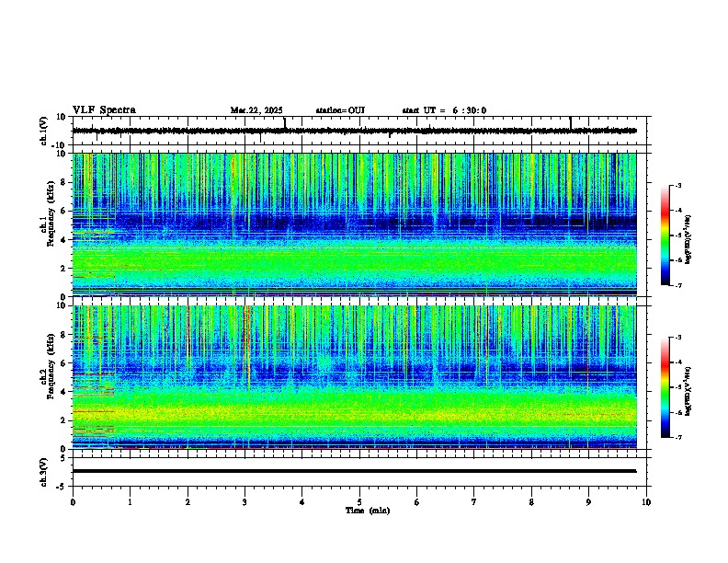The width and height of the screenshot is (728, 563).
Task: Click tick label 7 on Time axis
Action: pyautogui.click(x=474, y=502)
